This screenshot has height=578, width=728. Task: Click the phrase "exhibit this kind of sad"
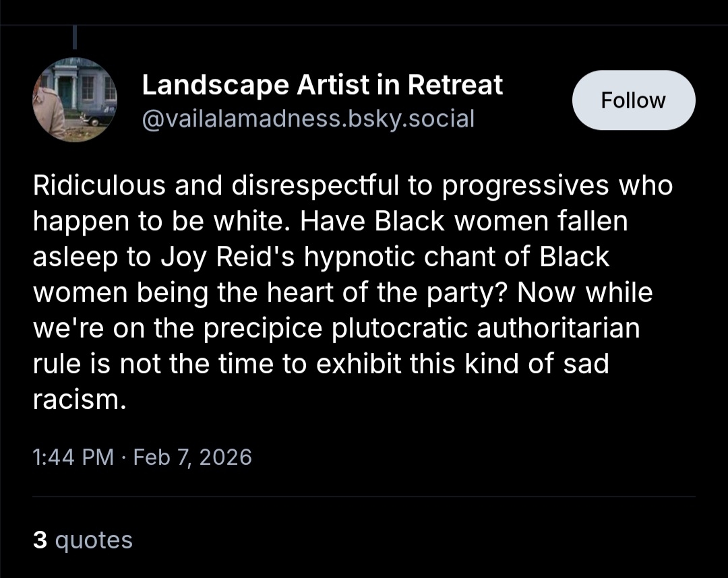[x=463, y=364]
